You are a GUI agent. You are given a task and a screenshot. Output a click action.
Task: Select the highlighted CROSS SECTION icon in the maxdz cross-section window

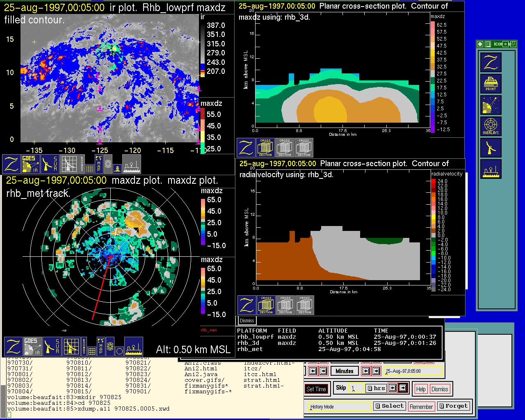(x=265, y=148)
